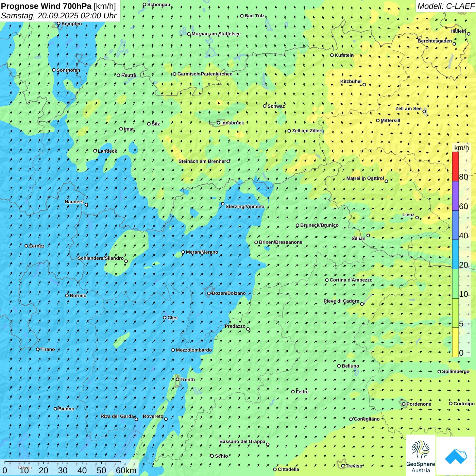Screen dimensions: 476x476
Task: Click the 'Cittadella' label
Action: [288, 469]
